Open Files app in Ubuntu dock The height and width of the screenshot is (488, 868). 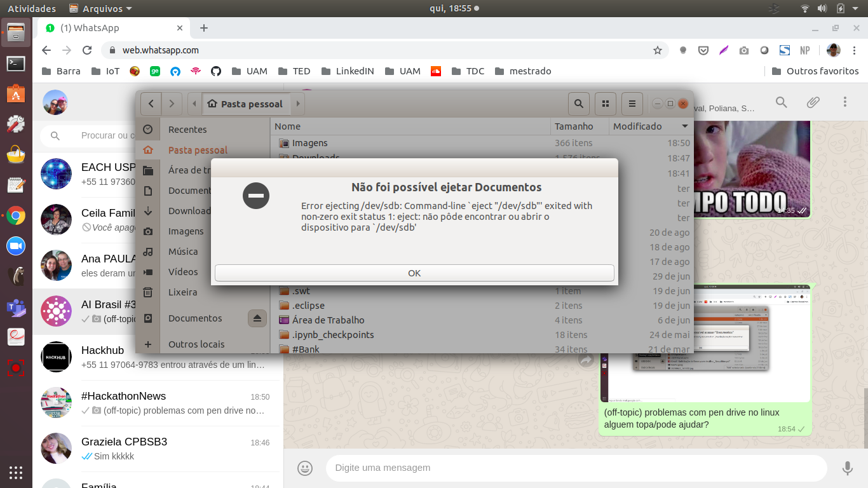[16, 32]
